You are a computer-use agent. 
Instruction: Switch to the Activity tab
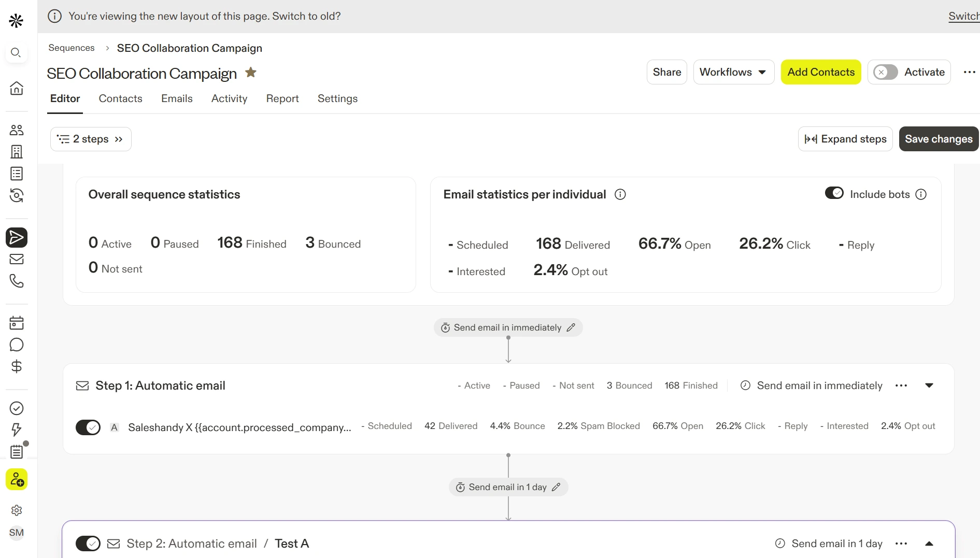(229, 98)
